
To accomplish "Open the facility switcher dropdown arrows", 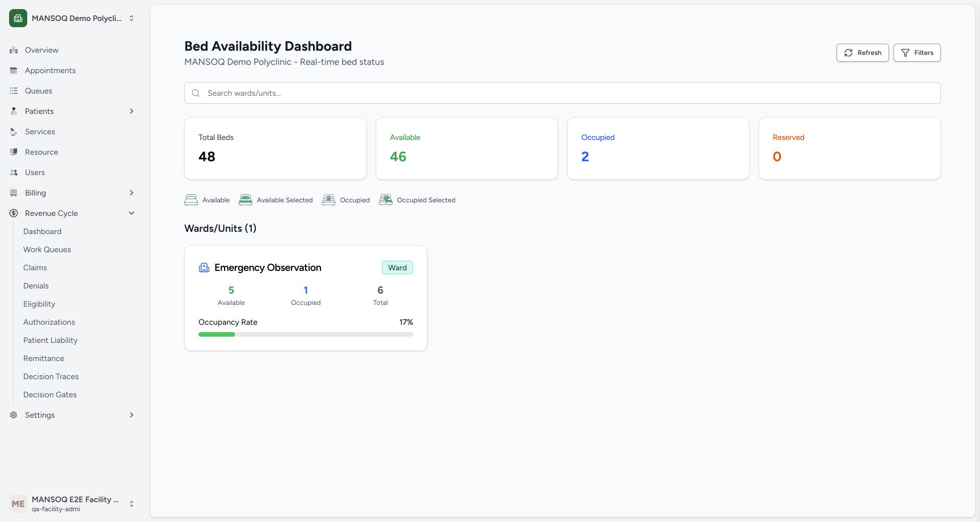I will coord(132,18).
